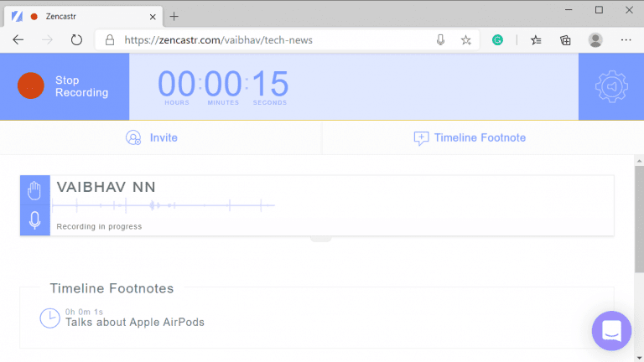Screen dimensions: 644x362
Task: Click Vaibhav NN's recording waveform
Action: click(164, 205)
